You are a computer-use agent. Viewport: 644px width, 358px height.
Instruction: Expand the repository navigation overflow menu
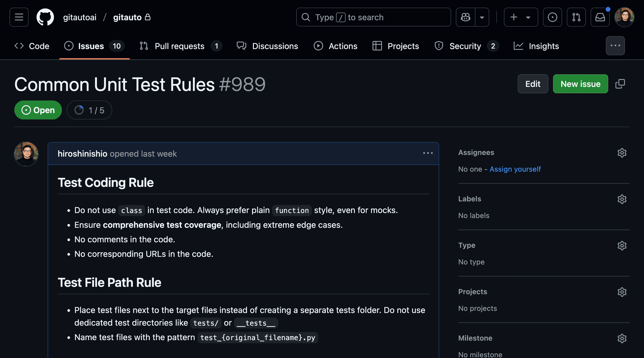pyautogui.click(x=615, y=46)
